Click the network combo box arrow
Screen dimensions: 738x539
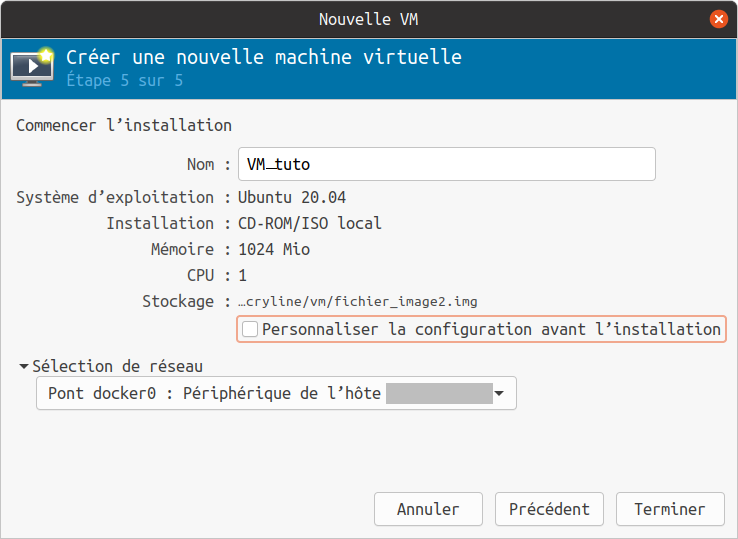[499, 393]
